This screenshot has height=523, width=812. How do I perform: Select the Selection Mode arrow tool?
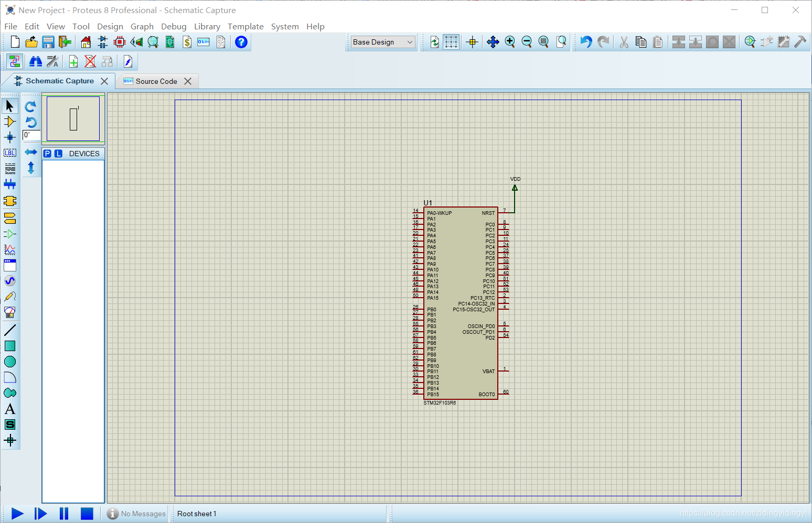[10, 106]
